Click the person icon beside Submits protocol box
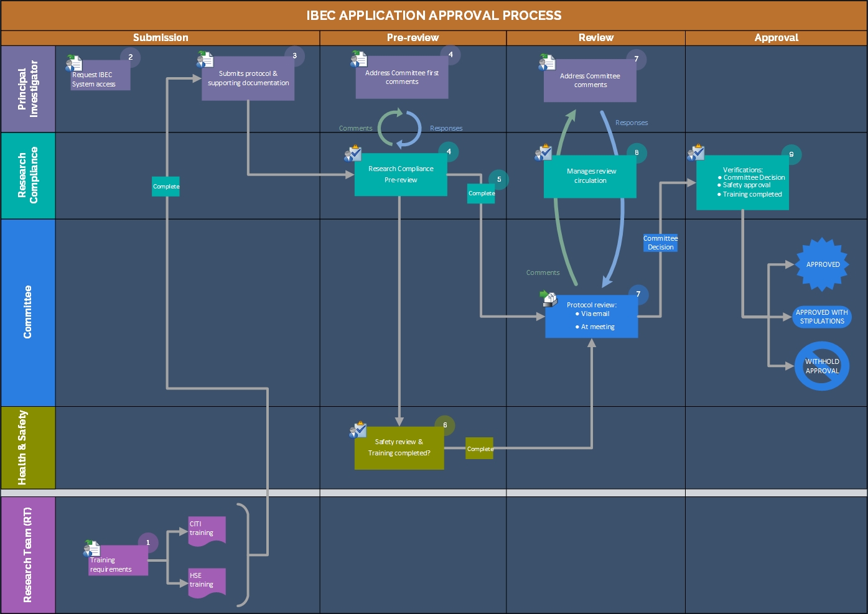The width and height of the screenshot is (868, 614). point(205,60)
